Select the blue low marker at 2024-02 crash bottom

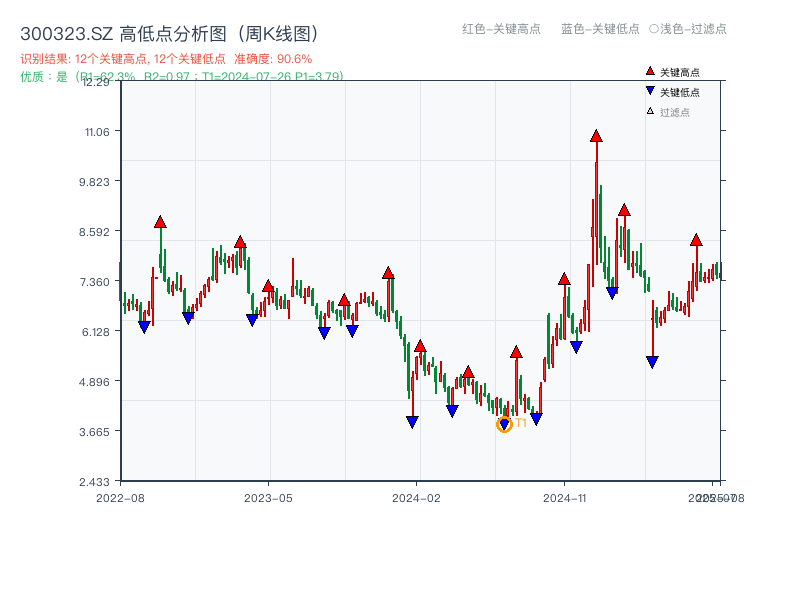tap(412, 422)
